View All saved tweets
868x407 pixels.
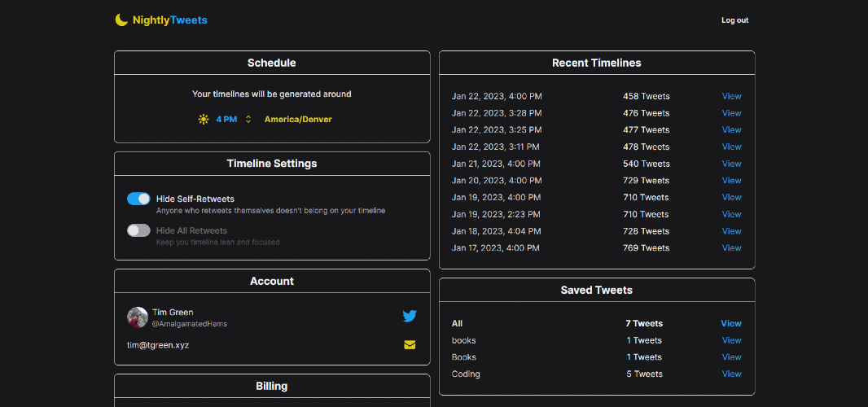pos(730,323)
